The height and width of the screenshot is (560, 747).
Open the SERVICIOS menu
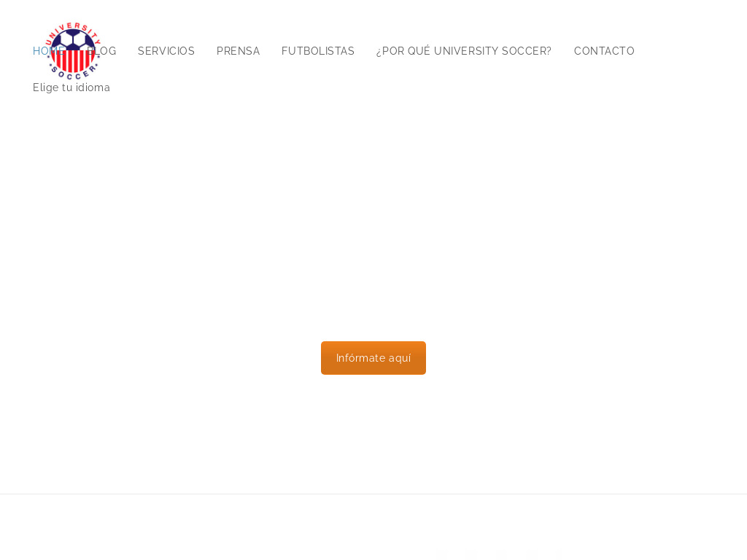166,52
